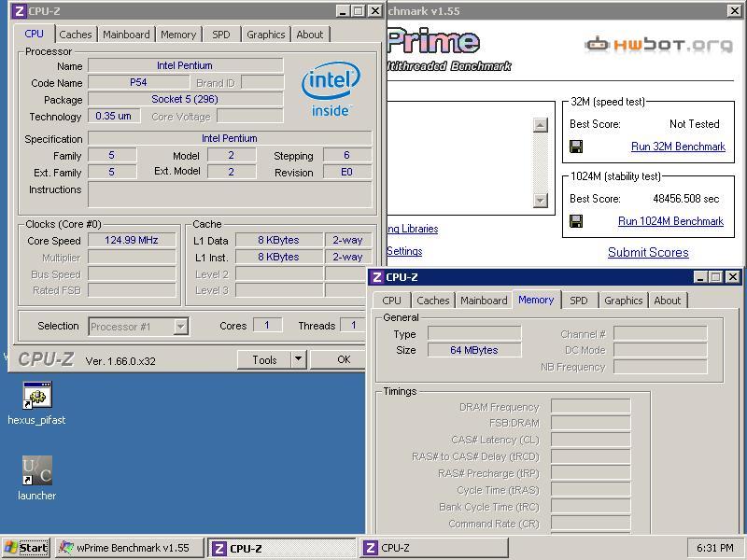This screenshot has height=560, width=747.
Task: Click the Package field Socket 5 (296)
Action: [x=185, y=99]
